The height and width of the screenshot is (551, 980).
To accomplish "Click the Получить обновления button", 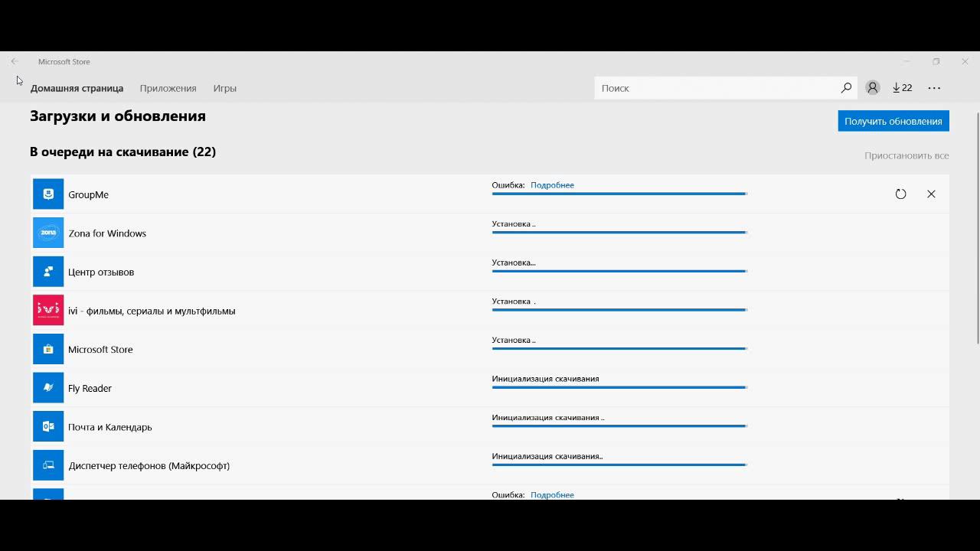I will point(893,121).
